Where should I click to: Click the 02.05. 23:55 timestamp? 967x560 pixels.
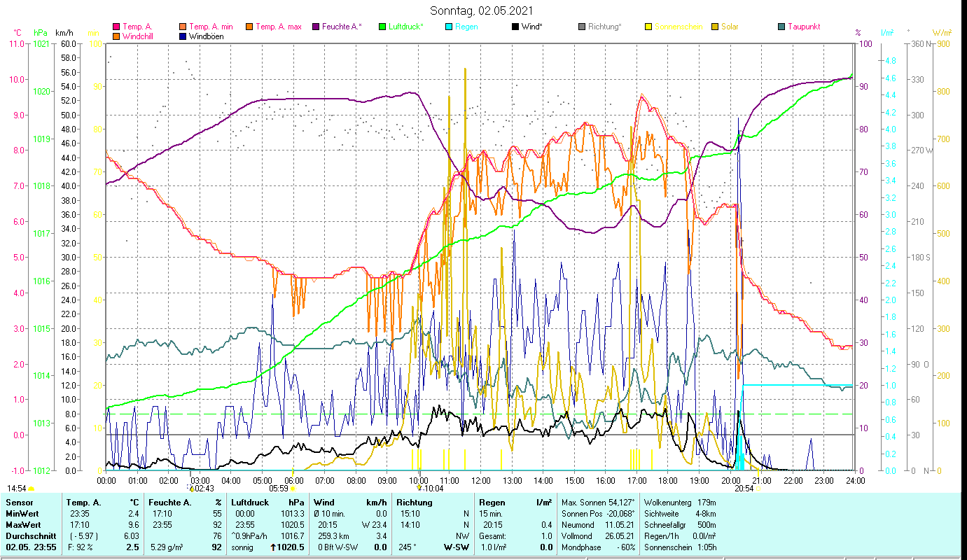coord(31,547)
